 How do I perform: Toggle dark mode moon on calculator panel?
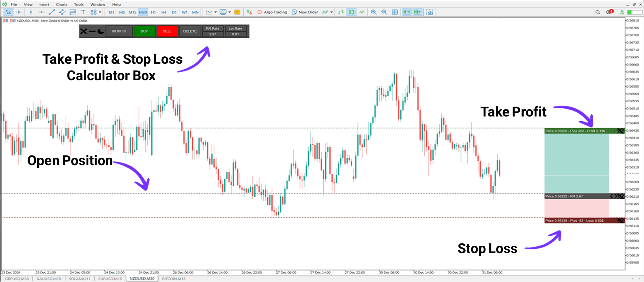point(101,31)
